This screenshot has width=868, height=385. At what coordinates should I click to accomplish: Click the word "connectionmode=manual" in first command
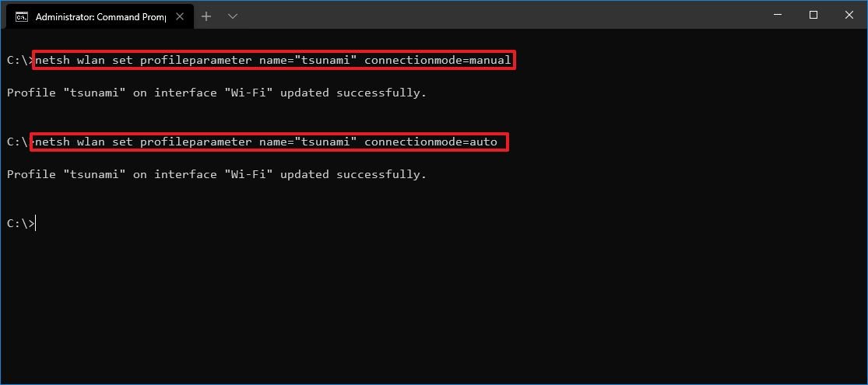438,61
